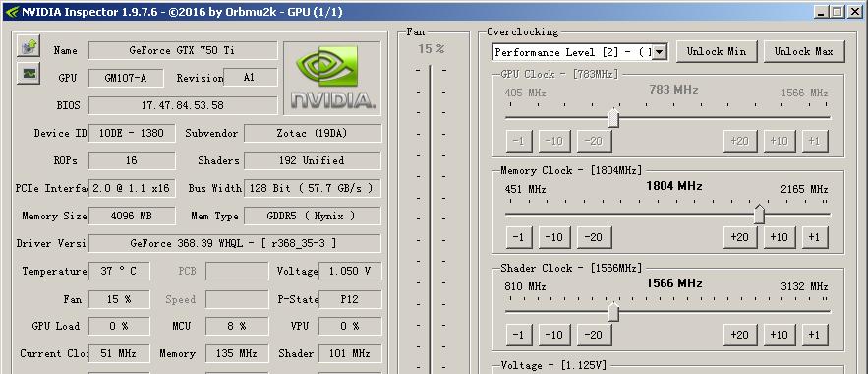Screen dimensions: 868x374
Task: Click the Current Clock 51 MHz field
Action: [119, 353]
